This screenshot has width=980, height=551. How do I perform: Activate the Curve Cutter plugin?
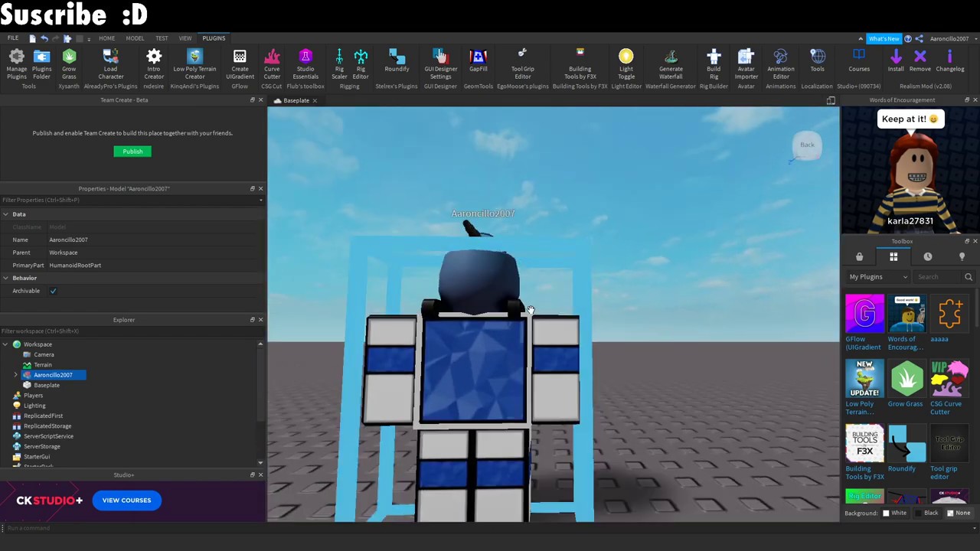click(272, 64)
